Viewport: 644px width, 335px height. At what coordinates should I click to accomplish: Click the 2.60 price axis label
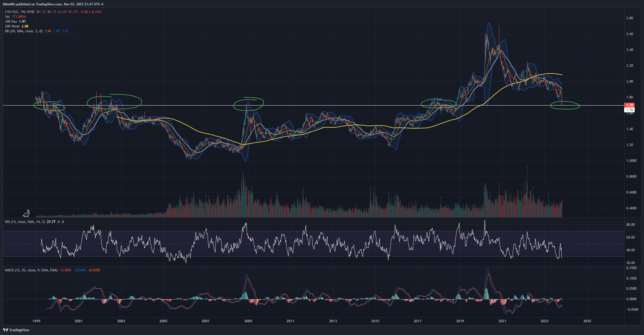tap(630, 34)
